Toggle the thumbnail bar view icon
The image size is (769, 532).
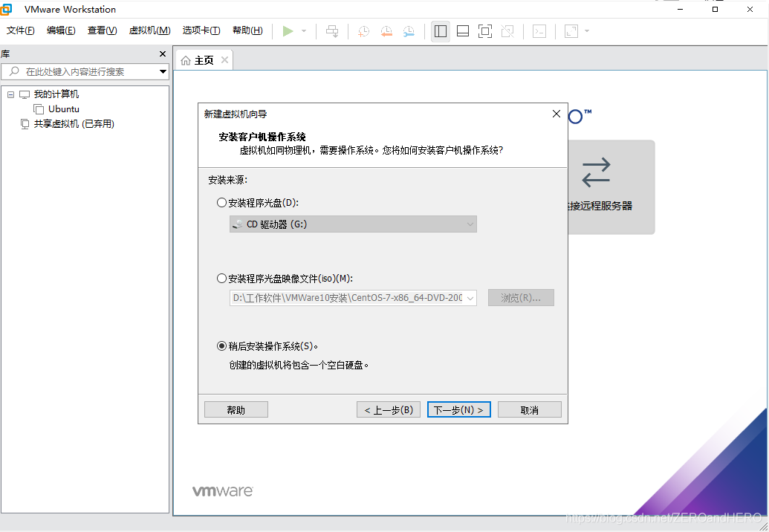[462, 31]
